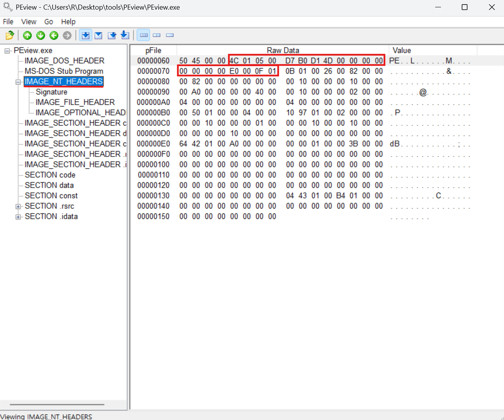
Task: Click offset 00000060 row
Action: click(x=317, y=61)
